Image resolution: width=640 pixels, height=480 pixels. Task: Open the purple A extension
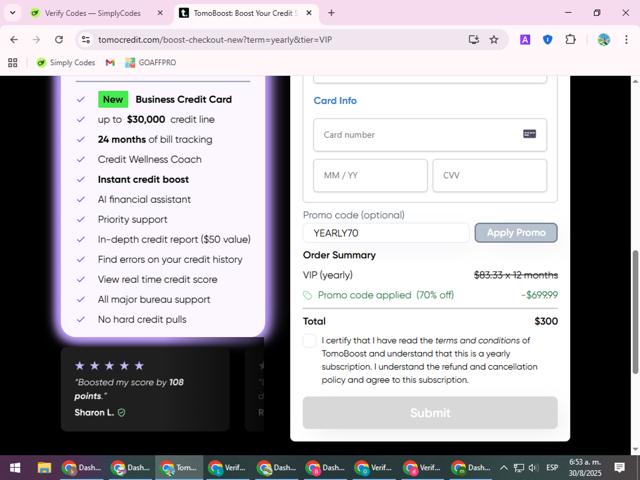point(525,40)
